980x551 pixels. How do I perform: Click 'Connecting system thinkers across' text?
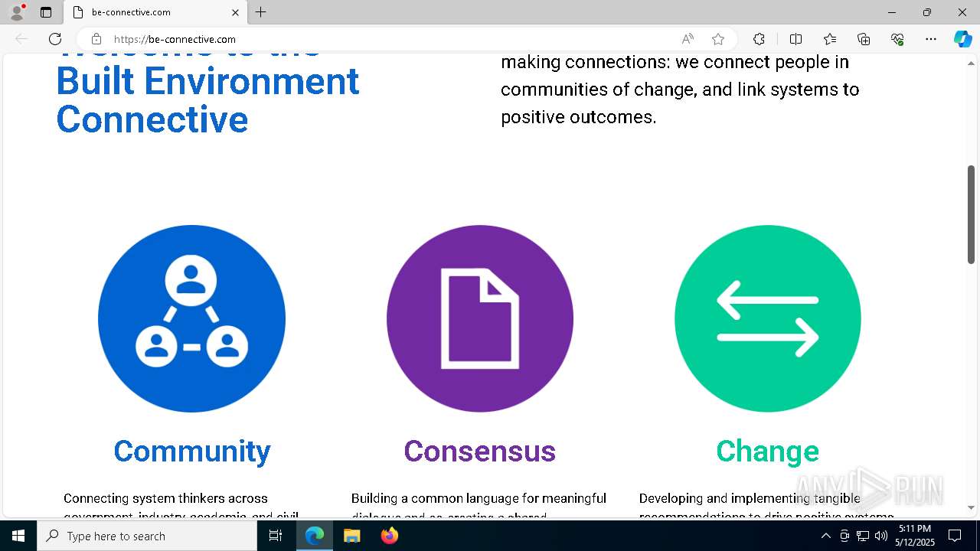click(x=165, y=498)
